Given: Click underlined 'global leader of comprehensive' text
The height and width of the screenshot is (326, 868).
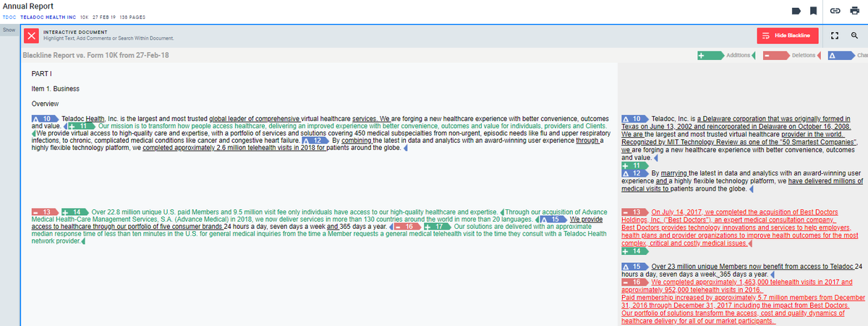Looking at the screenshot, I should click(254, 119).
